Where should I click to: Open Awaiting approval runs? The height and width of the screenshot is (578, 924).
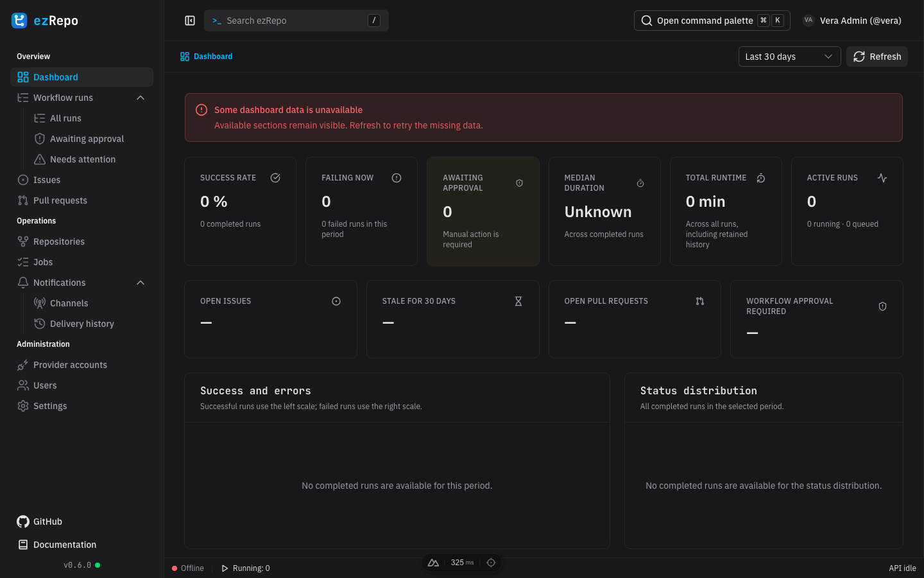[x=90, y=139]
